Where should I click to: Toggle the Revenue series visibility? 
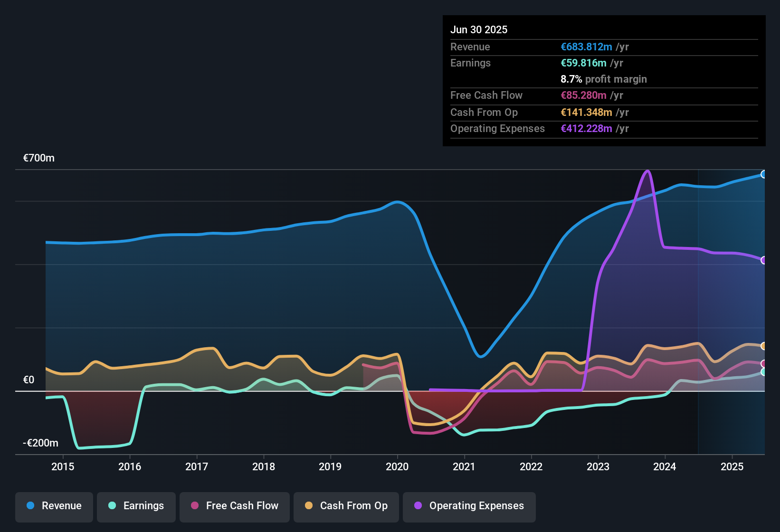click(x=54, y=506)
